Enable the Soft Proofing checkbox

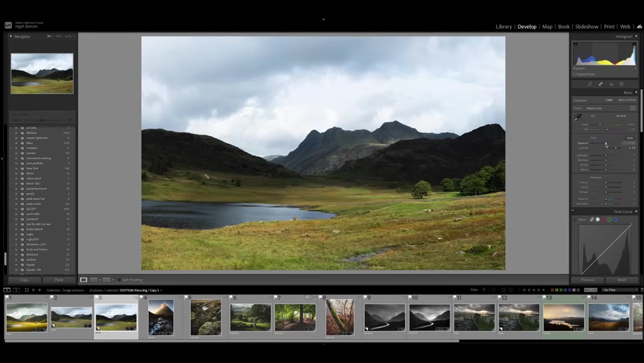tap(119, 280)
